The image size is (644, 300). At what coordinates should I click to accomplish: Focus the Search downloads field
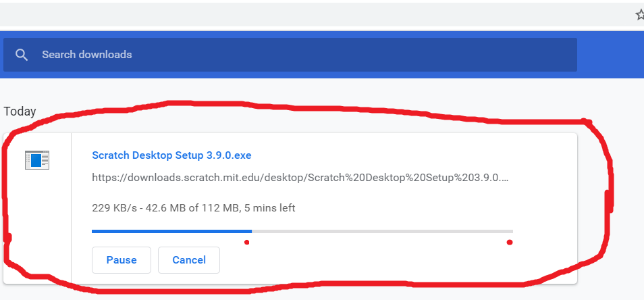tap(290, 55)
